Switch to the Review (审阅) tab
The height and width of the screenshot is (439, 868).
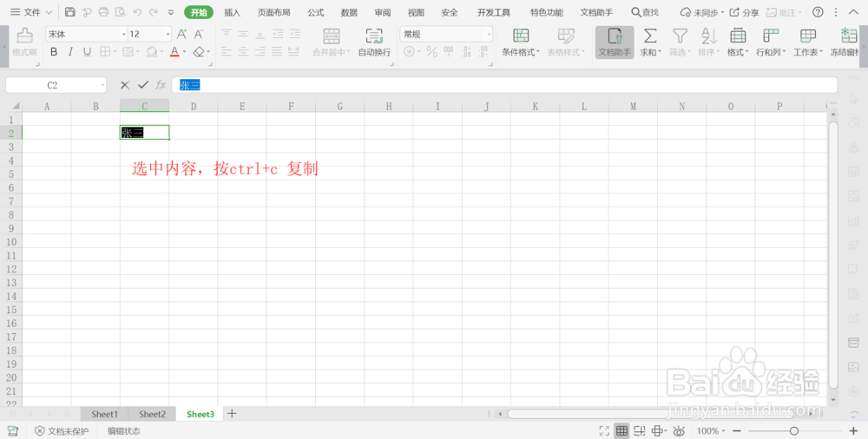pos(383,12)
